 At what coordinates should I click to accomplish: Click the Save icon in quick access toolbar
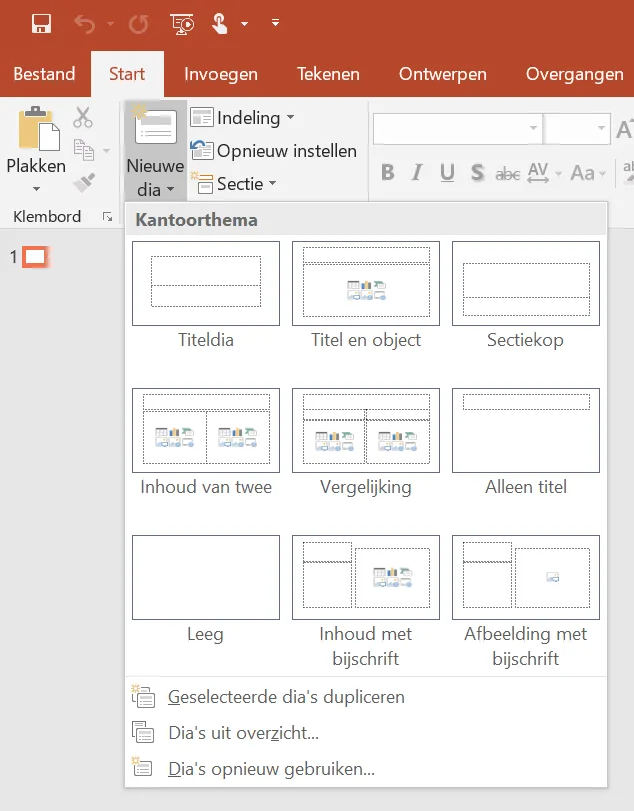click(x=41, y=24)
